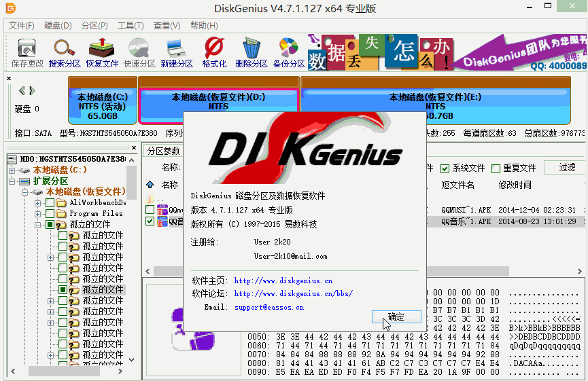The image size is (588, 381).
Task: Click the QQ音乐 APK file icon
Action: (x=162, y=221)
